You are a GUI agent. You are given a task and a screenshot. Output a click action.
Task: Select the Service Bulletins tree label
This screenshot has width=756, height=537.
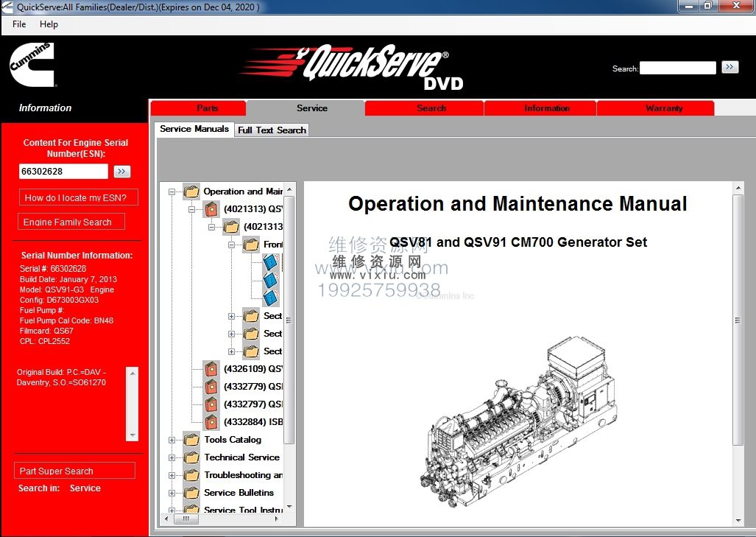239,493
